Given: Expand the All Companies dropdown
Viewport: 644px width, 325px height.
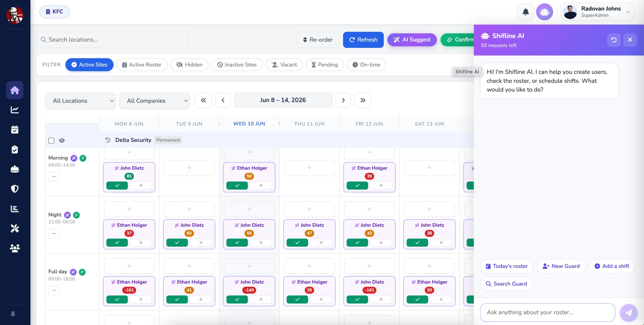Looking at the screenshot, I should pos(154,101).
